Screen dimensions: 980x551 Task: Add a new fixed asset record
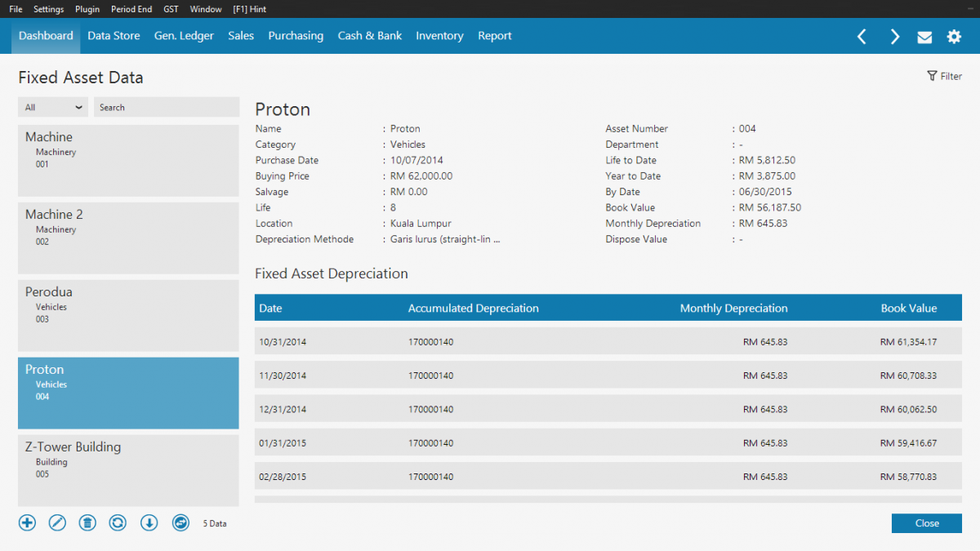point(27,522)
